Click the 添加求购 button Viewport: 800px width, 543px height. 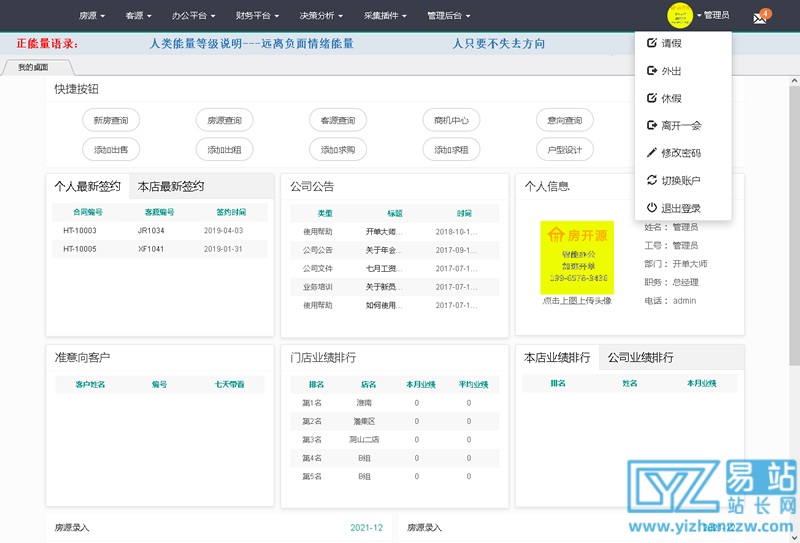(338, 150)
